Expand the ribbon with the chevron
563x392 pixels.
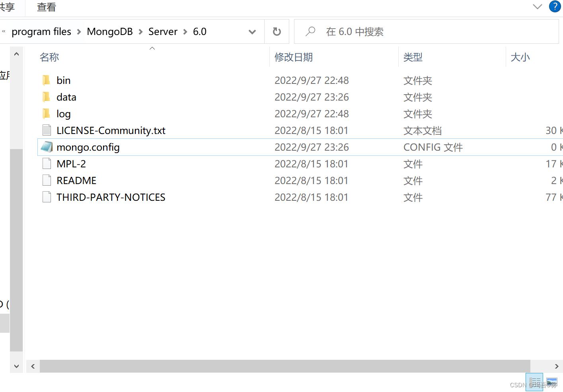coord(537,6)
